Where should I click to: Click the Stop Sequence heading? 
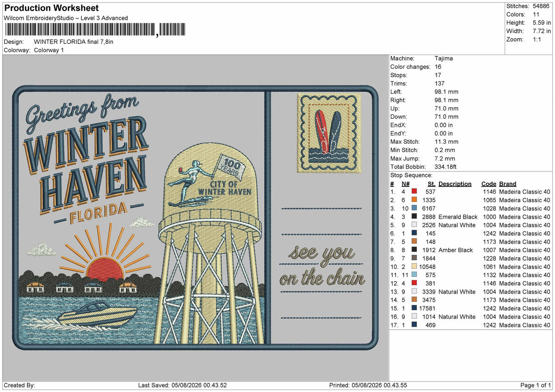[411, 175]
